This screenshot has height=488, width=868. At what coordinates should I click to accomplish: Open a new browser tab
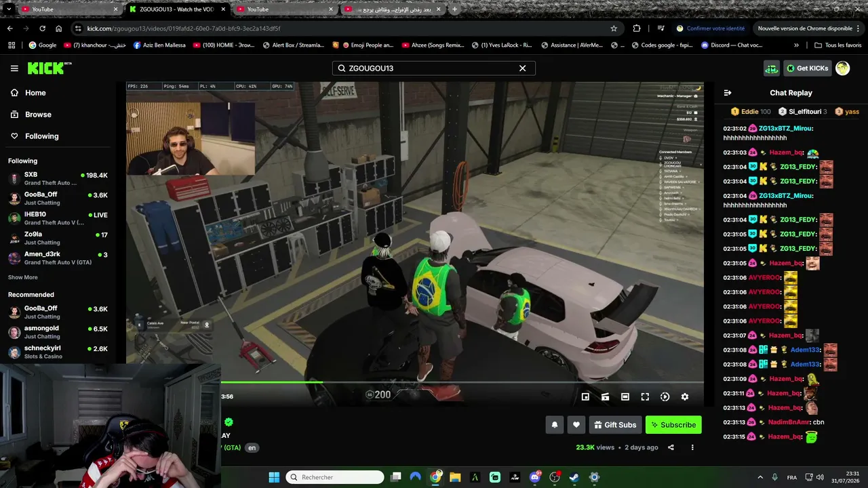pyautogui.click(x=454, y=9)
